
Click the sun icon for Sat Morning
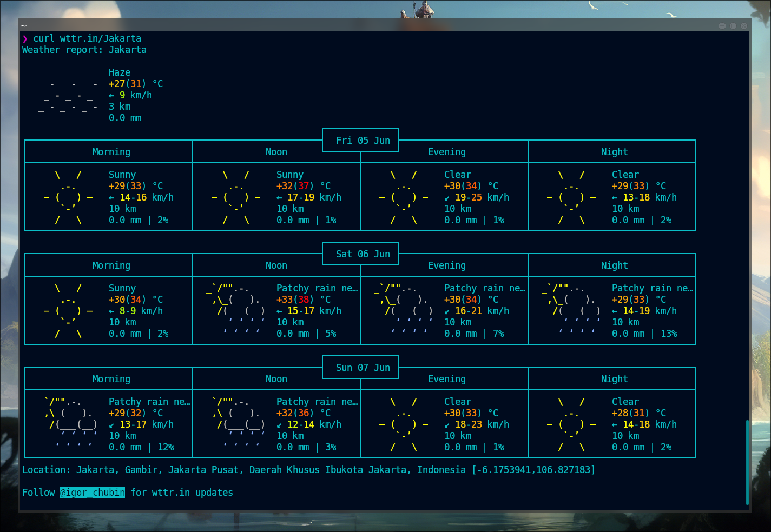[x=68, y=311]
